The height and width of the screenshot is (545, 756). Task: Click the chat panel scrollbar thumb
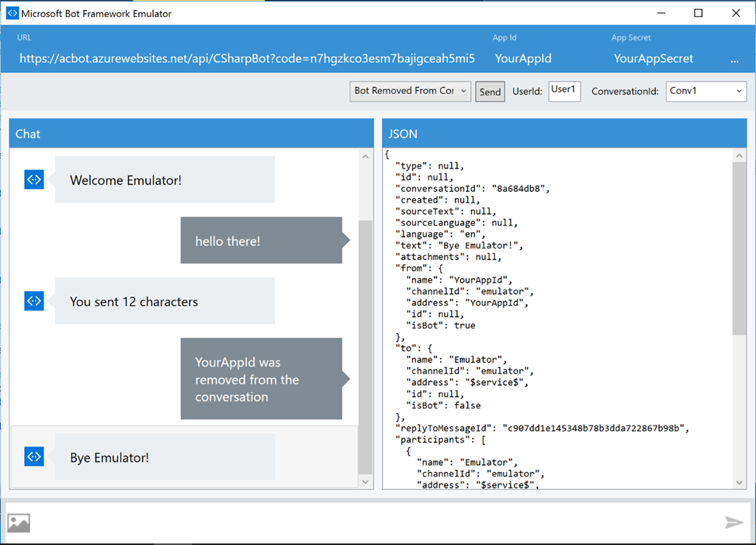coord(366,347)
